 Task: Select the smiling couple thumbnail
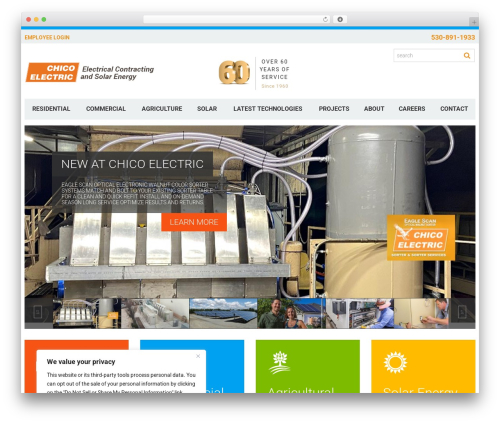tap(291, 313)
